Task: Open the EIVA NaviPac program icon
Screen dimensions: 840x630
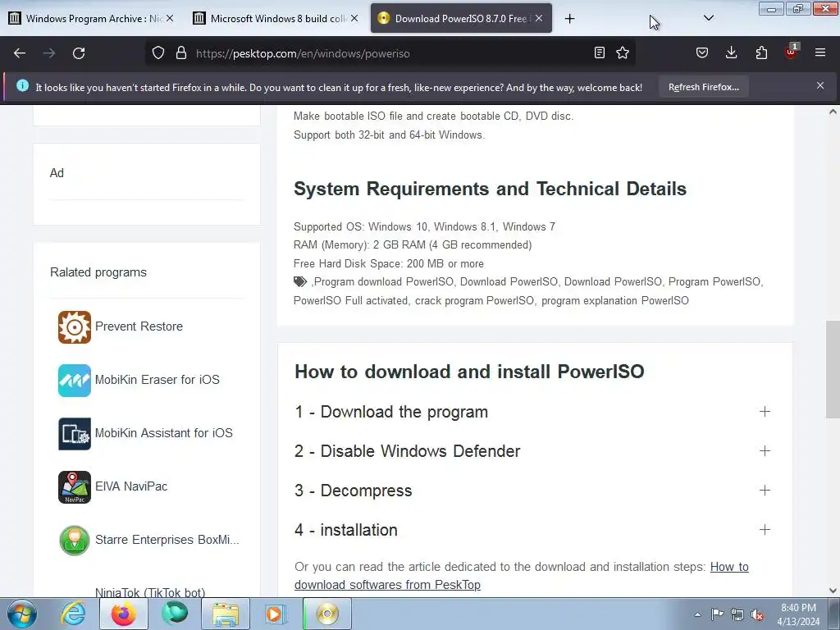Action: 75,487
